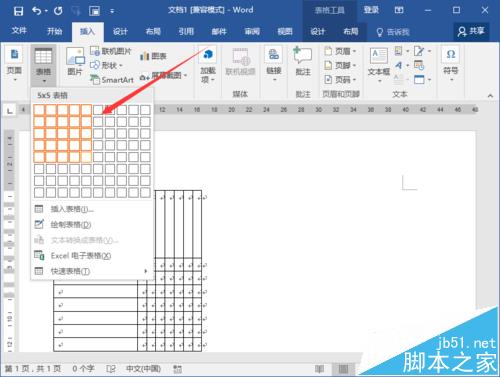Click the 0 个字 word count
The image size is (500, 377).
(x=83, y=369)
